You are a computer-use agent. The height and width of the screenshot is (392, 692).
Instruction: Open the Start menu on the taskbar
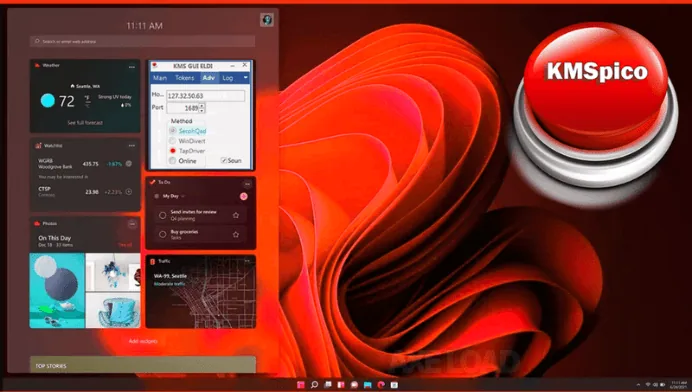pos(301,384)
